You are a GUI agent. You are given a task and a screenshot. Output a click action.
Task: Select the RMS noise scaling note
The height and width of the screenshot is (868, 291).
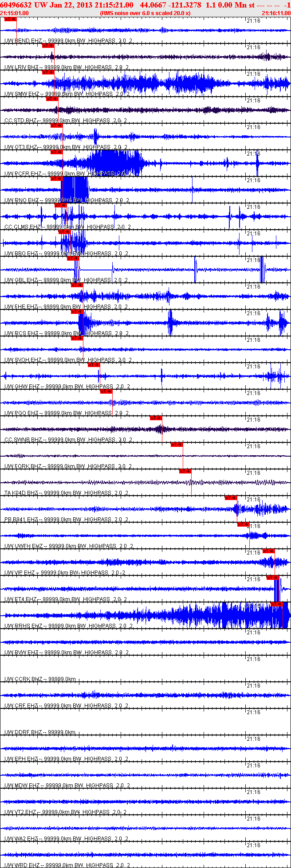click(x=145, y=13)
